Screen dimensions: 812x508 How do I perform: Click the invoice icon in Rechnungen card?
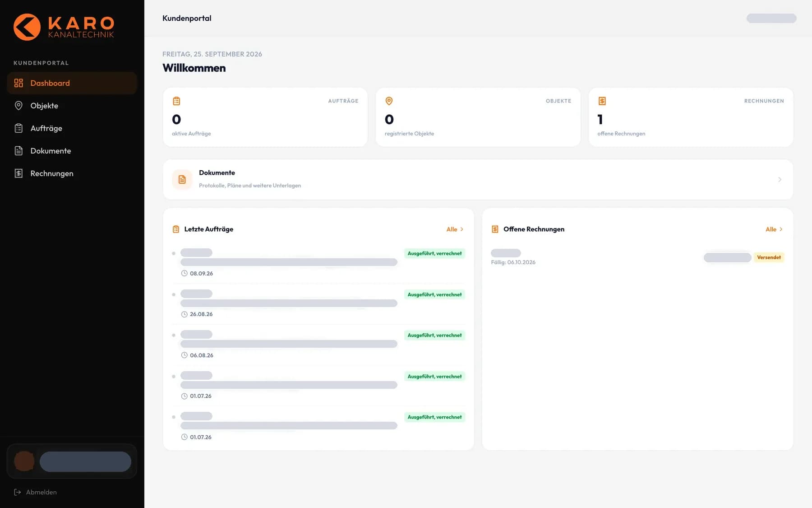tap(602, 101)
